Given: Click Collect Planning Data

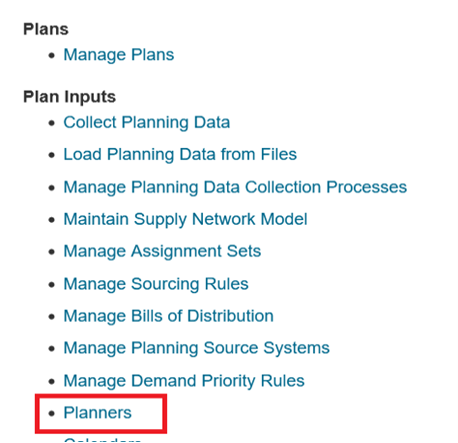Looking at the screenshot, I should (x=147, y=122).
